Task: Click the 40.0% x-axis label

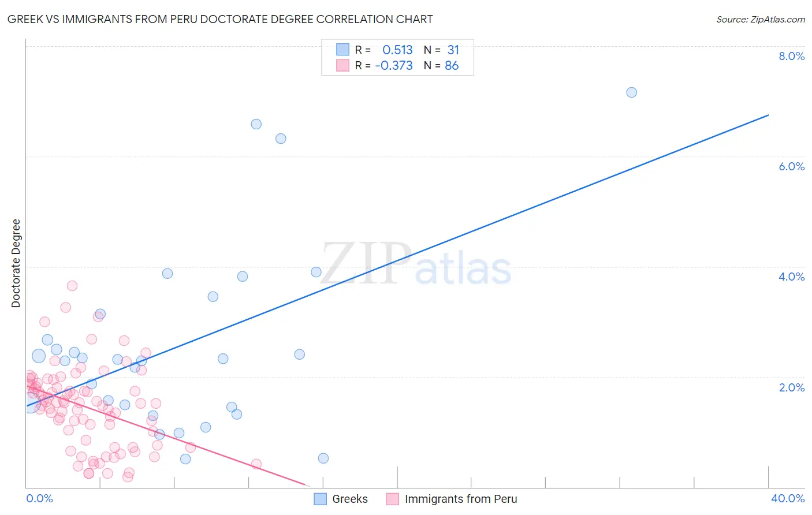Action: coord(788,498)
